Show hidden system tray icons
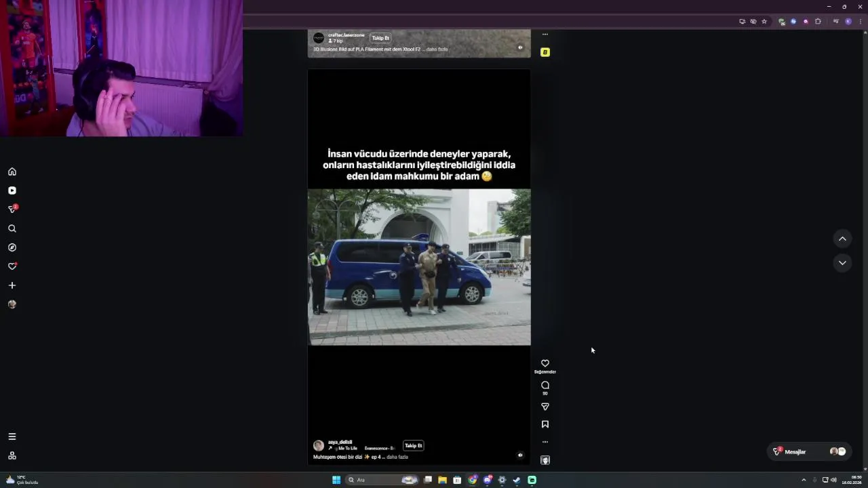 (804, 480)
